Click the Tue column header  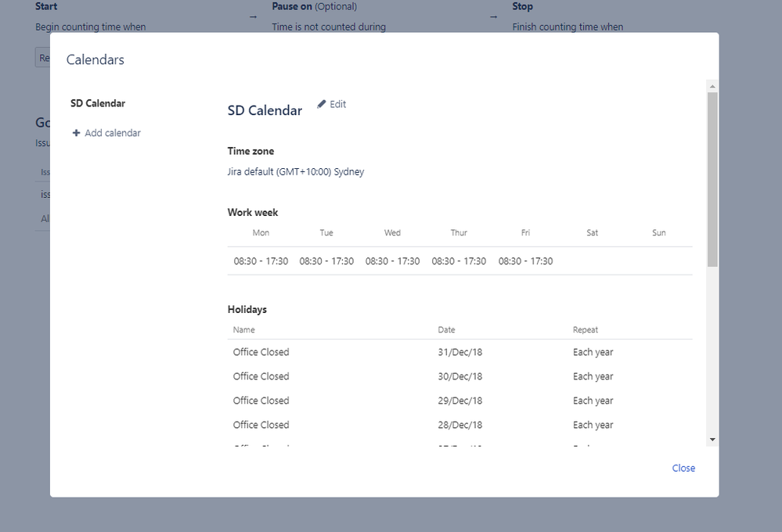(x=326, y=232)
